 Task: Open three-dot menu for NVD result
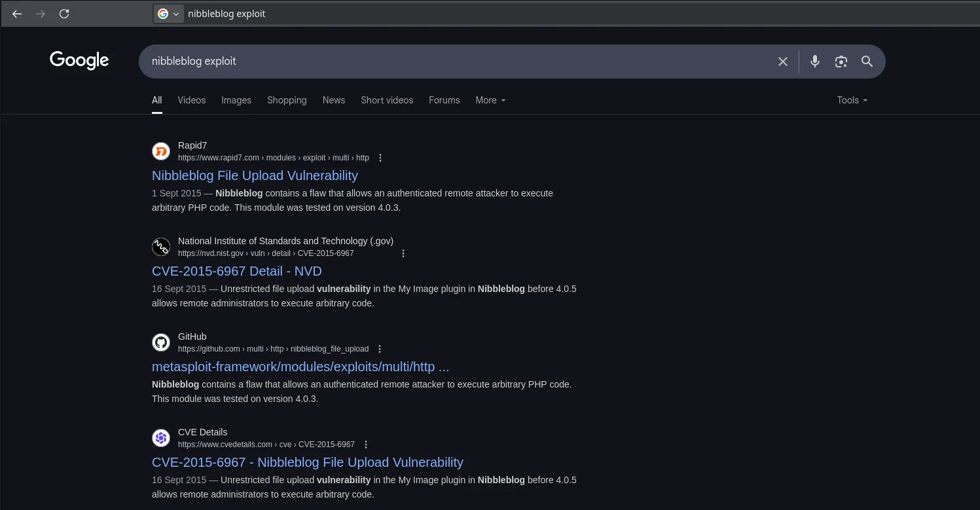[403, 253]
